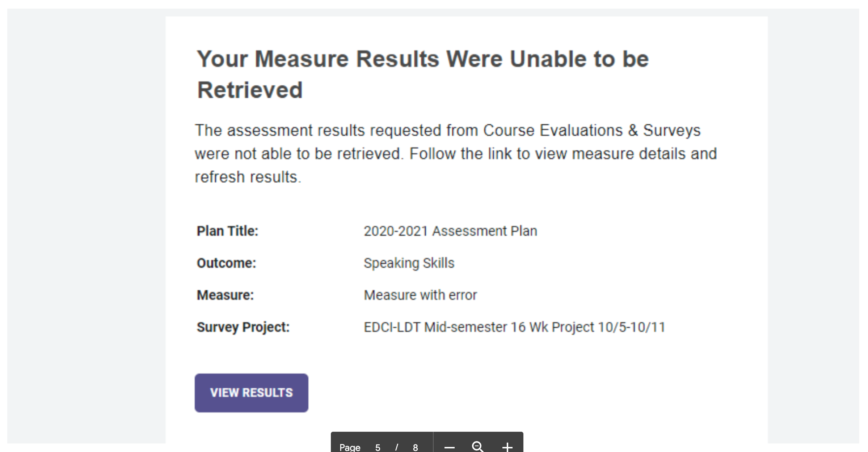The width and height of the screenshot is (868, 452).
Task: Select the Measure label
Action: point(225,295)
